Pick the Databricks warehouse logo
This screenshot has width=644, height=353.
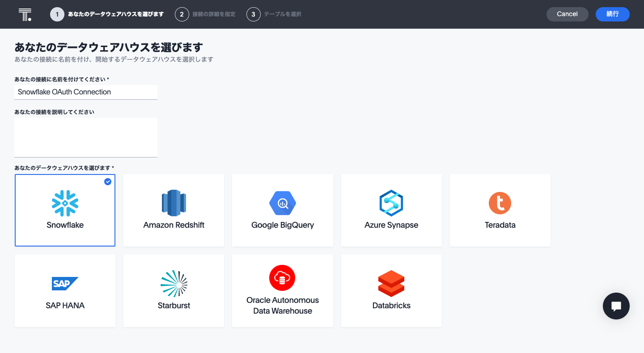click(x=391, y=283)
